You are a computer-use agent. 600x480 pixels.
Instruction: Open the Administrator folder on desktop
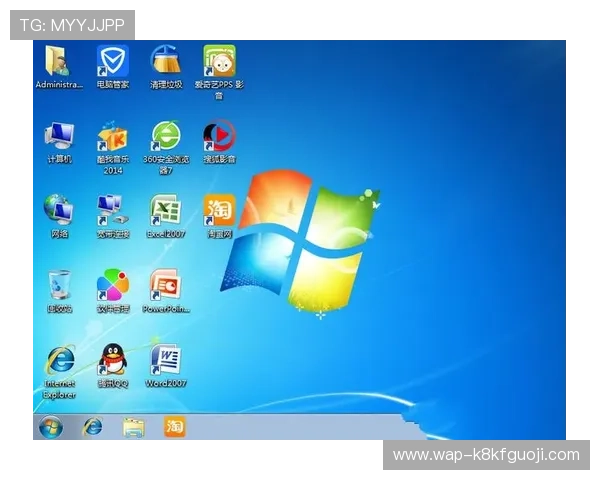coord(59,62)
